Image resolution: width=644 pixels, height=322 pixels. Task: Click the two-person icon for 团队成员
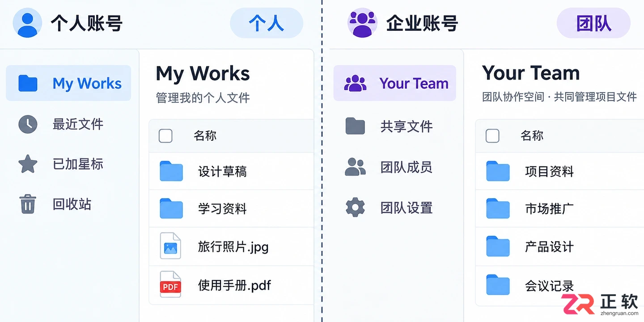[355, 167]
